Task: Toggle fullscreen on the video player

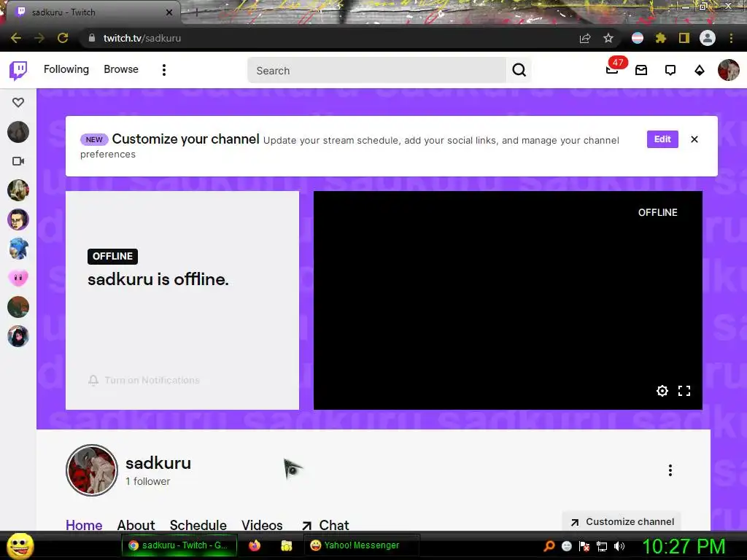Action: 684,391
